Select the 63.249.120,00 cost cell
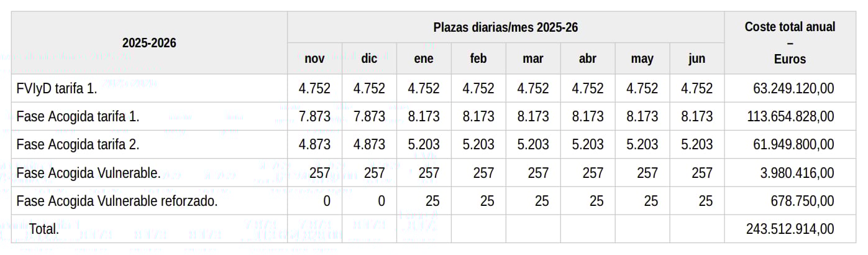Image resolution: width=868 pixels, height=255 pixels. click(793, 88)
